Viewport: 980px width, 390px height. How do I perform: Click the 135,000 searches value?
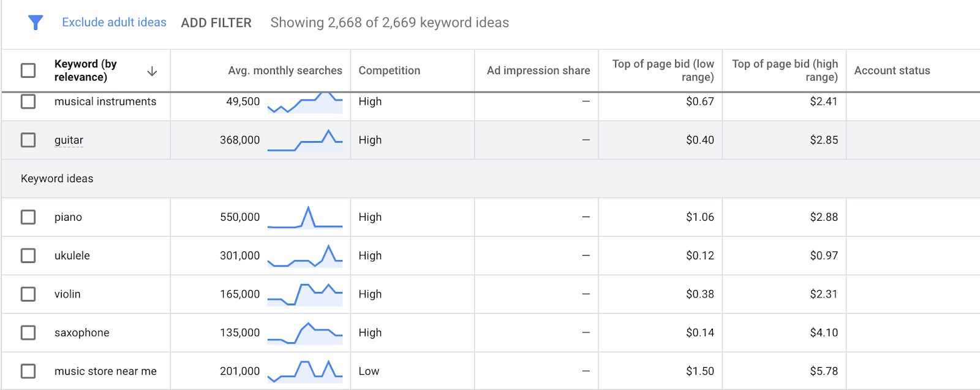pyautogui.click(x=240, y=332)
